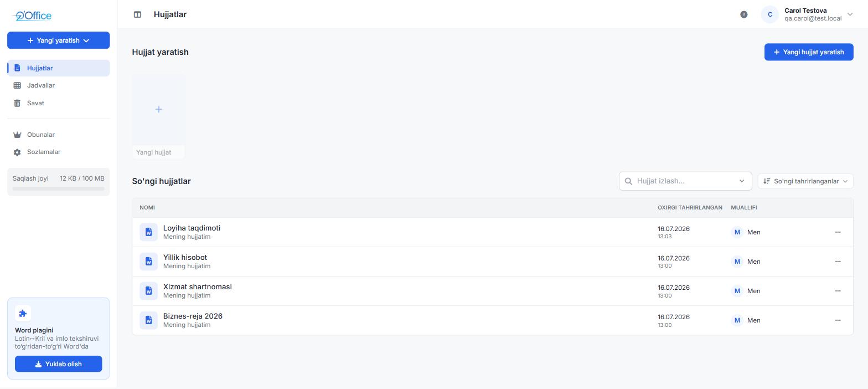Click the puzzle piece plugin icon
The image size is (868, 389).
[x=23, y=313]
